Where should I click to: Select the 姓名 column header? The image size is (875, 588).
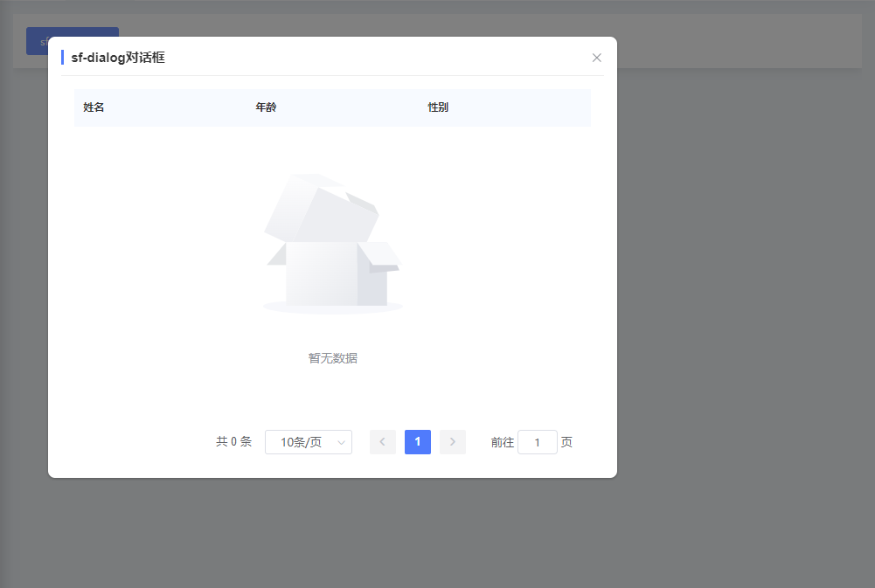pos(93,107)
